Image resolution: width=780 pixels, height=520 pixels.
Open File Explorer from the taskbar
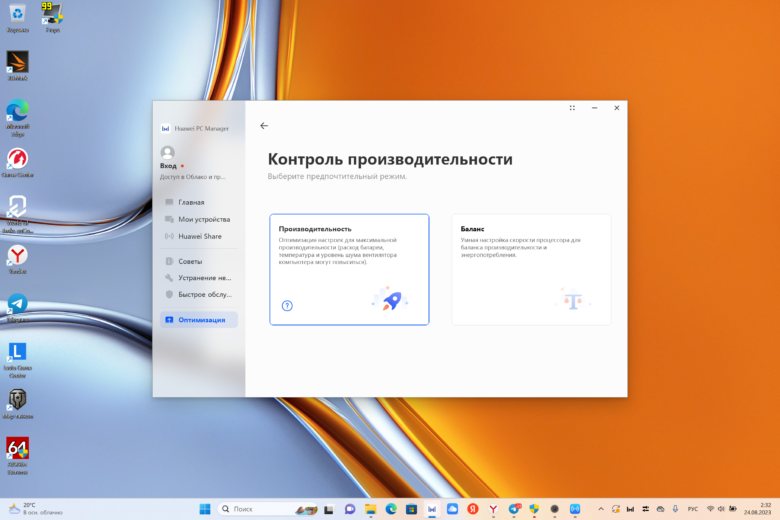tap(370, 509)
